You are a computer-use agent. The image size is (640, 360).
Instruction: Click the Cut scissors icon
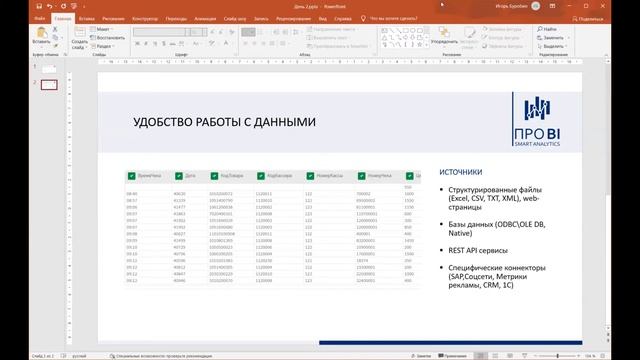coord(55,29)
